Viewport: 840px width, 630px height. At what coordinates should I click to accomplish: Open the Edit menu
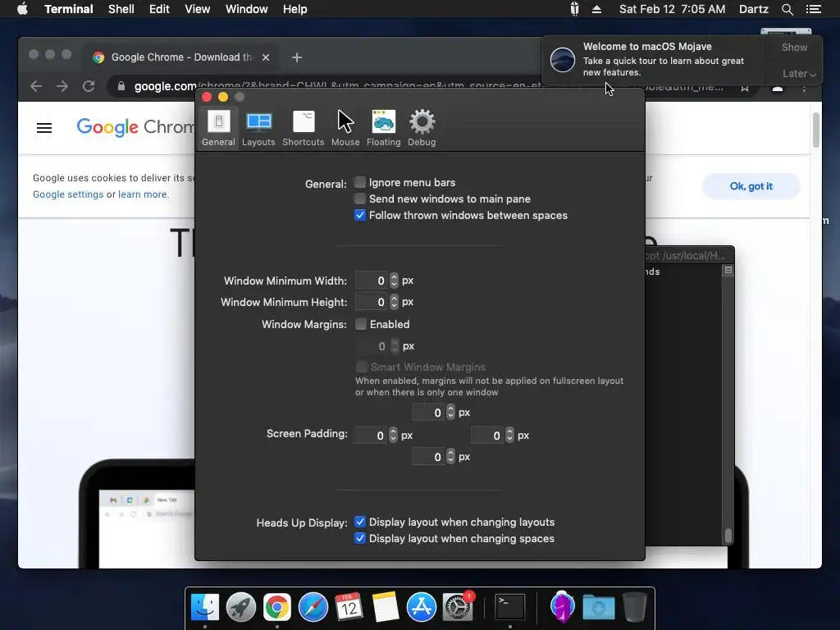point(159,9)
